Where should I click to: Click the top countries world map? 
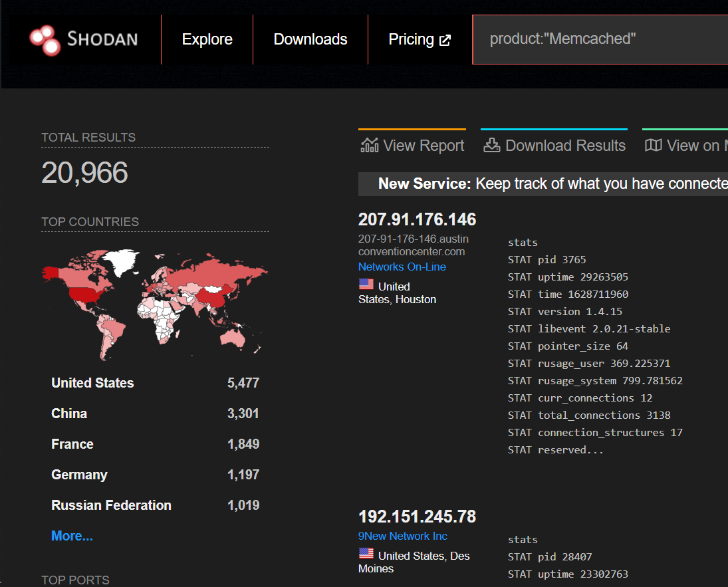[x=155, y=305]
